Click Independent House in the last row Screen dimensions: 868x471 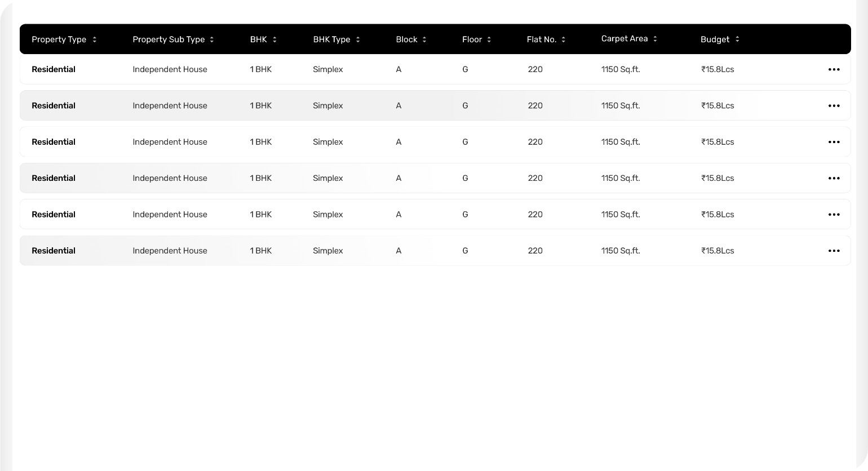coord(170,251)
